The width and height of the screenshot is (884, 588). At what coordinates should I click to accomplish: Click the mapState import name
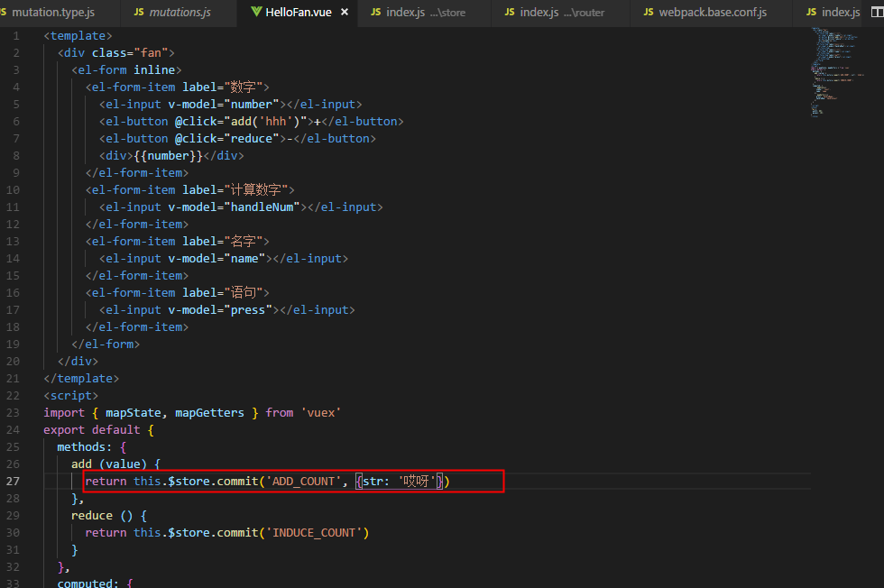[x=134, y=413]
